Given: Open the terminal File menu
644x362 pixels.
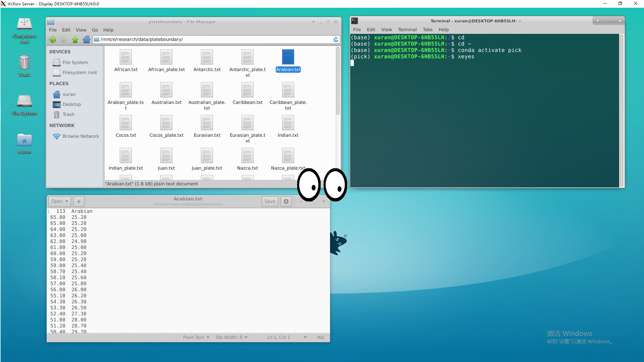Looking at the screenshot, I should (x=357, y=29).
